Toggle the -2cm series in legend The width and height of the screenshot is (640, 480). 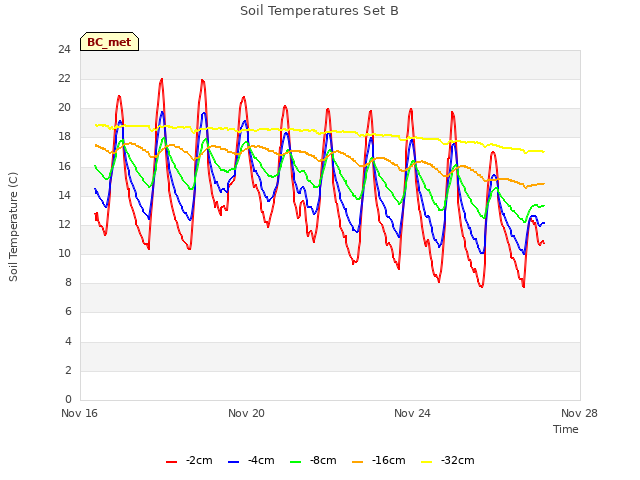click(189, 460)
